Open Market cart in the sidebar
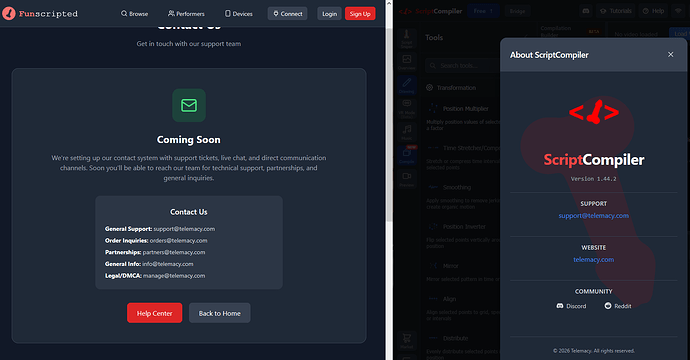Viewport: 690px width, 360px height. pos(407,341)
